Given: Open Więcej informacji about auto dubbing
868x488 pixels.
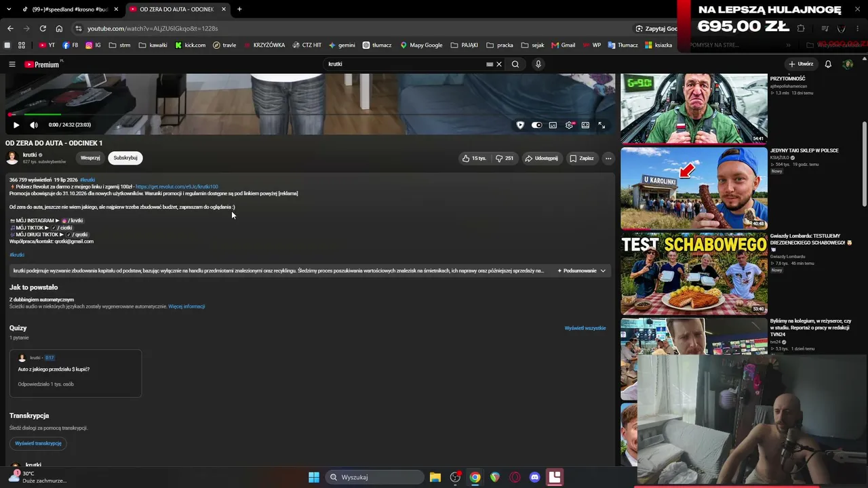Looking at the screenshot, I should [186, 306].
